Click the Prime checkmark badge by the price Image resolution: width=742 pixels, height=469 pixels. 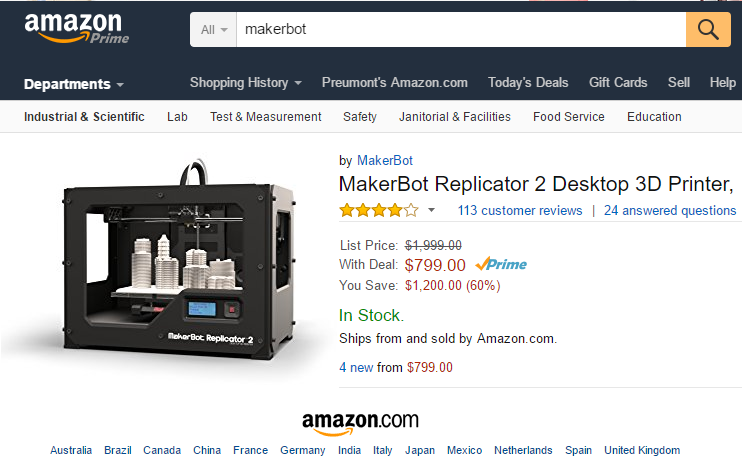click(x=501, y=264)
